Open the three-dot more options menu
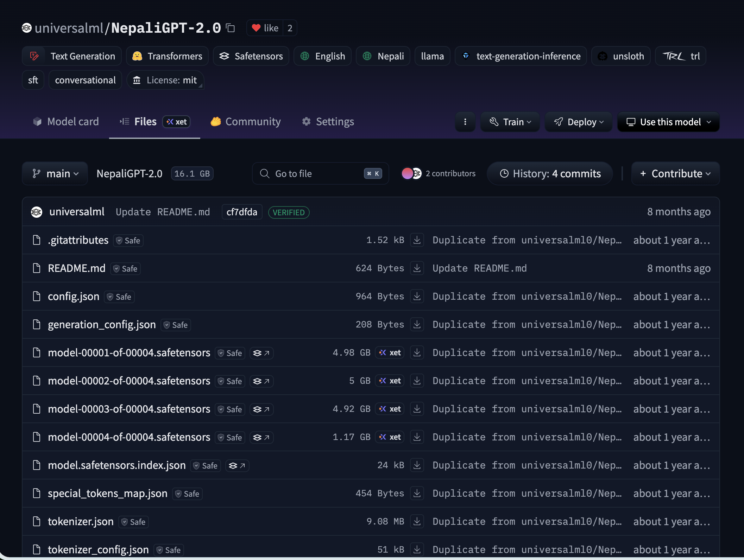Image resolution: width=744 pixels, height=560 pixels. [465, 122]
